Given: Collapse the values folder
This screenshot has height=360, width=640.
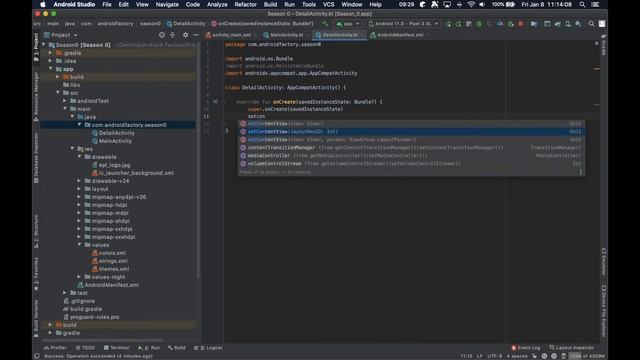Looking at the screenshot, I should coord(80,245).
